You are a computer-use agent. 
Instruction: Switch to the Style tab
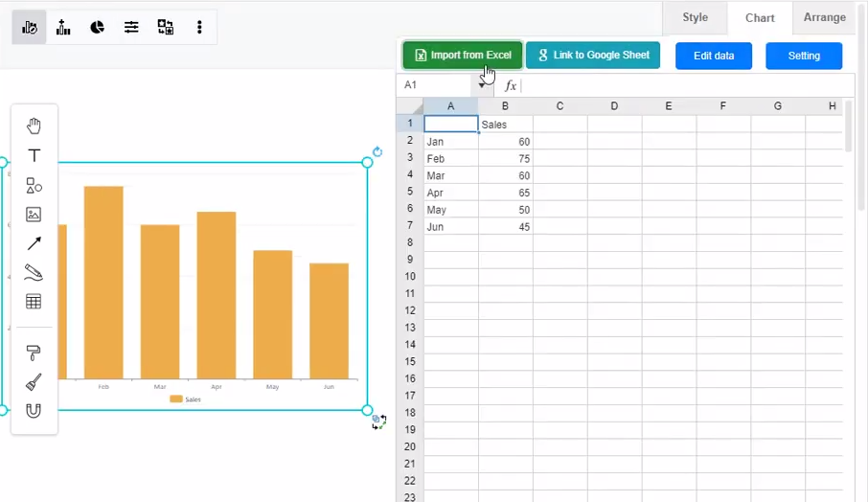click(x=695, y=17)
